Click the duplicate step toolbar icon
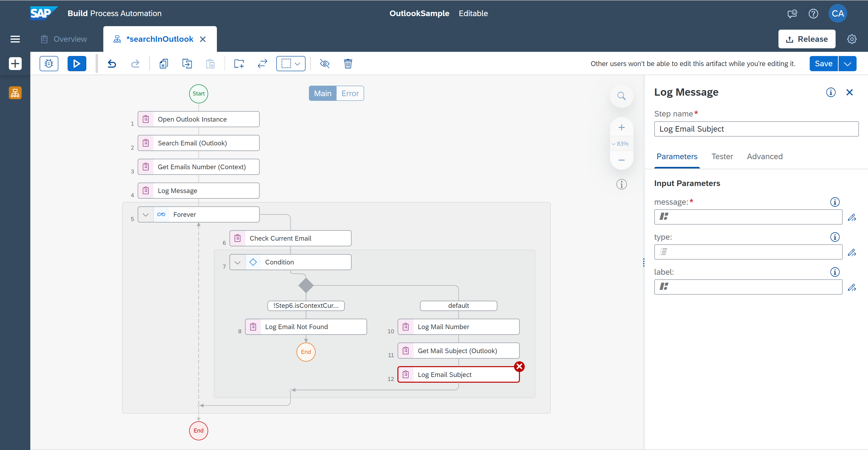Image resolution: width=868 pixels, height=450 pixels. 187,63
